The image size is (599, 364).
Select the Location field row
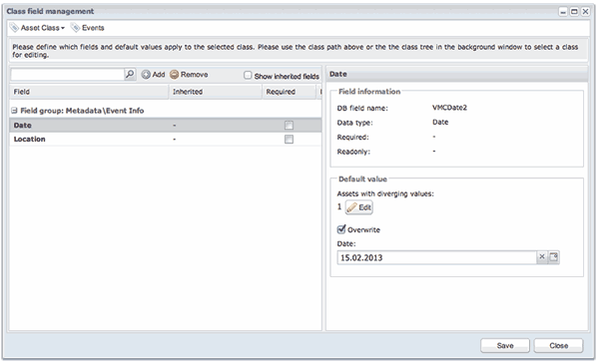tap(166, 140)
